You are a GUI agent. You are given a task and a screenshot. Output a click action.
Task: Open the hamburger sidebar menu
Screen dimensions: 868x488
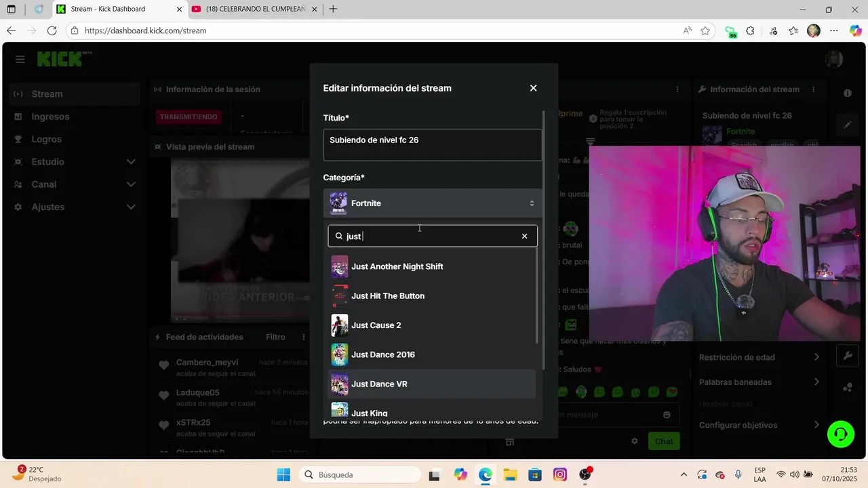click(x=20, y=60)
